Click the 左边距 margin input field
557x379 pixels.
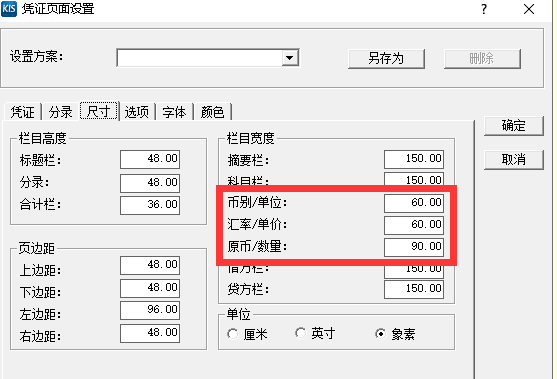(150, 310)
